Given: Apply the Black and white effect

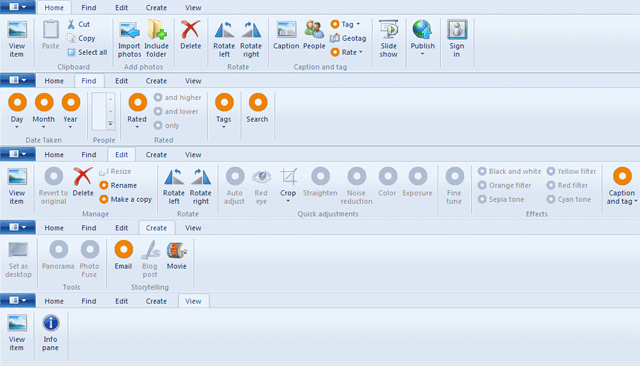Looking at the screenshot, I should [x=509, y=171].
